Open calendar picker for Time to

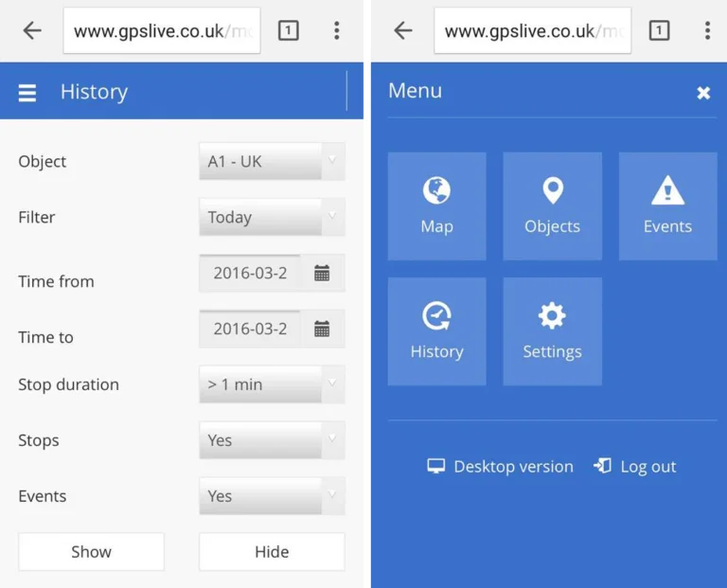(x=322, y=330)
